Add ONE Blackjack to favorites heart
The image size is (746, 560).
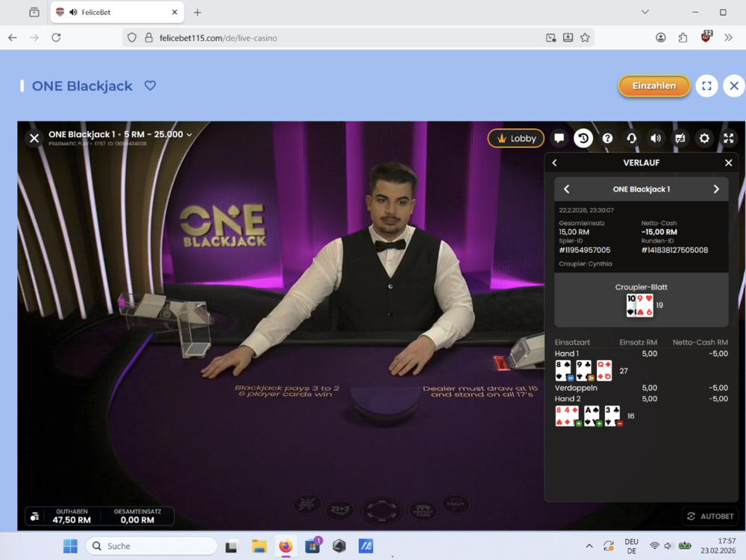click(x=150, y=86)
